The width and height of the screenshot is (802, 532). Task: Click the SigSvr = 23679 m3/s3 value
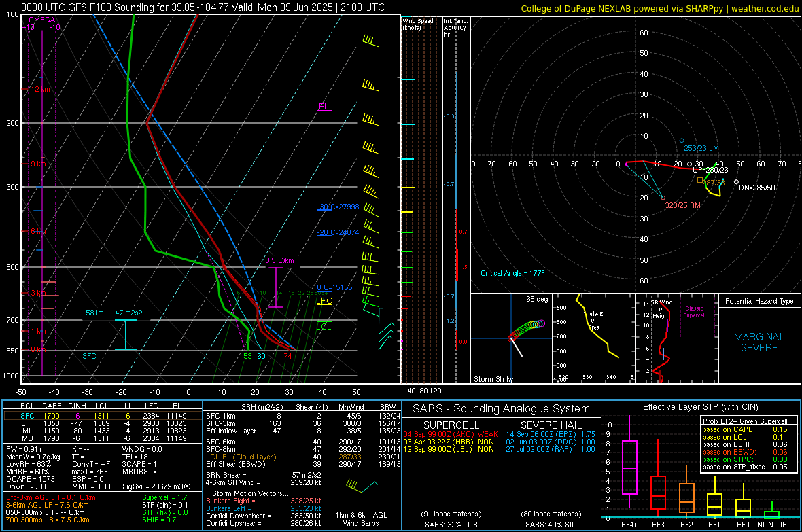158,486
